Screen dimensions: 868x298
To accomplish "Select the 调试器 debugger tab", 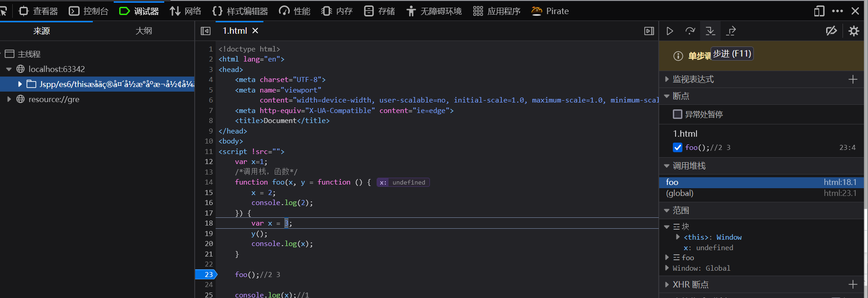I will [139, 11].
